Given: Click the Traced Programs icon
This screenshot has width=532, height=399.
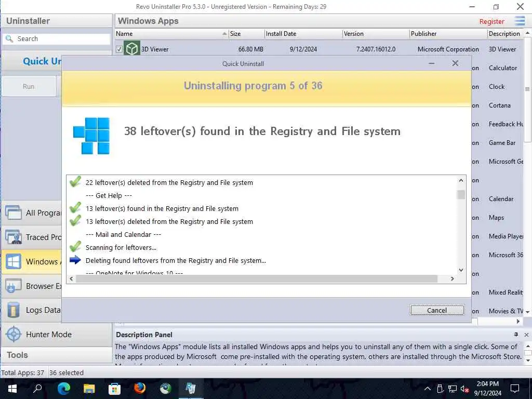Looking at the screenshot, I should pyautogui.click(x=13, y=237).
